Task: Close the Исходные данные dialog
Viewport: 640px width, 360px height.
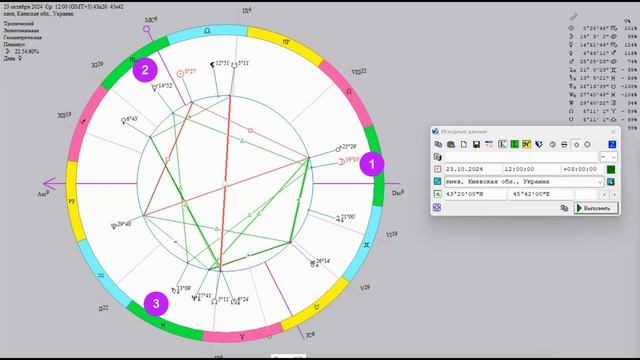Action: pyautogui.click(x=613, y=131)
